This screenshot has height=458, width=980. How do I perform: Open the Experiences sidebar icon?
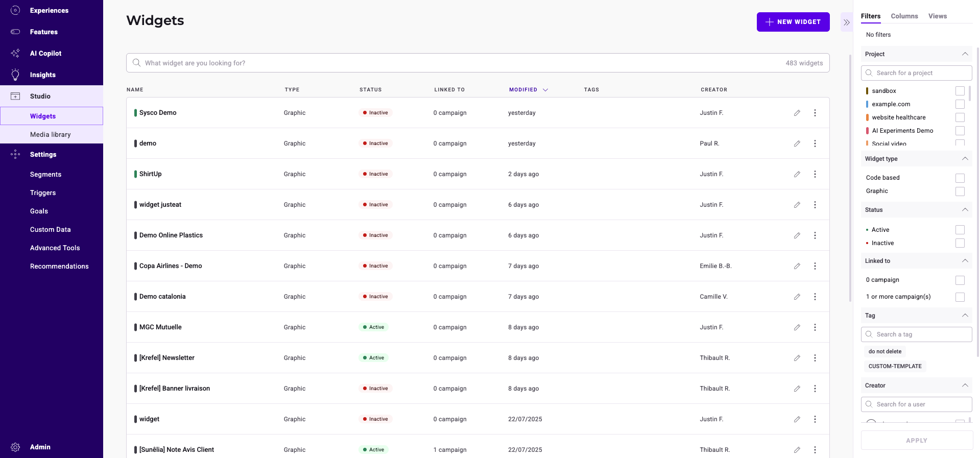tap(15, 10)
